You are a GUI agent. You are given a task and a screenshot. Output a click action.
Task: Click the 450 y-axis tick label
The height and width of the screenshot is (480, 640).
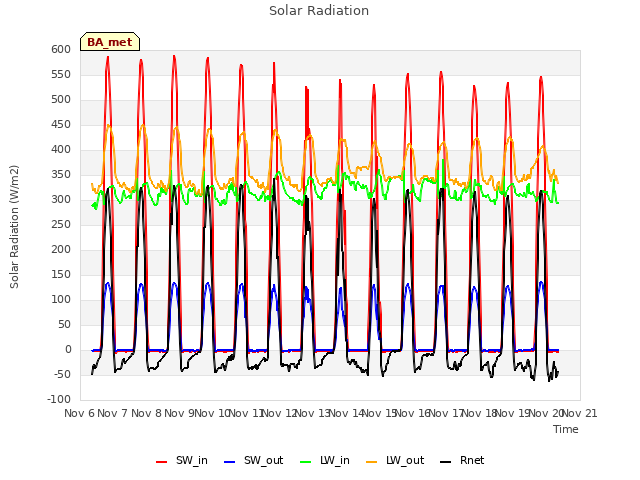coord(61,124)
